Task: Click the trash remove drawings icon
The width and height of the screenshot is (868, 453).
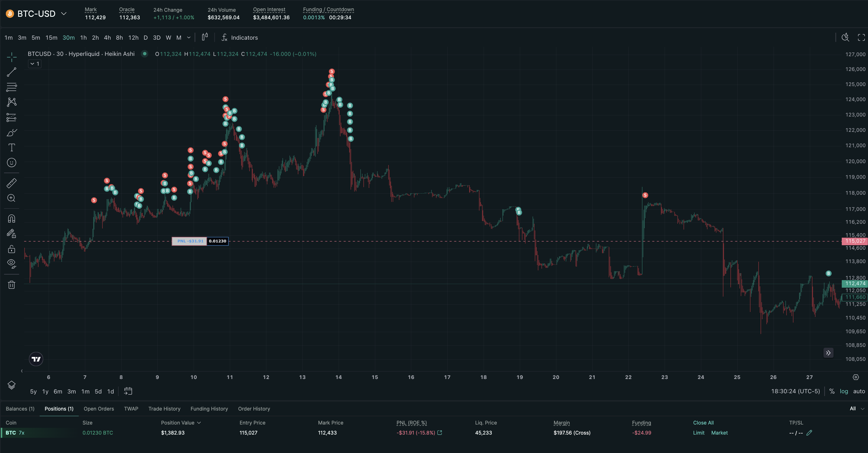Action: (11, 285)
